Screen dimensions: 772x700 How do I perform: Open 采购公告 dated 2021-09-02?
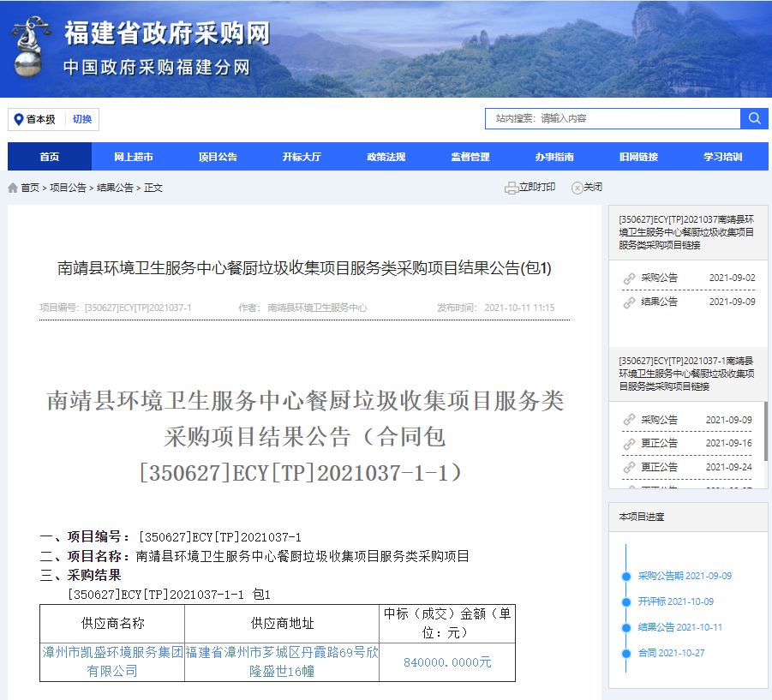(x=659, y=278)
